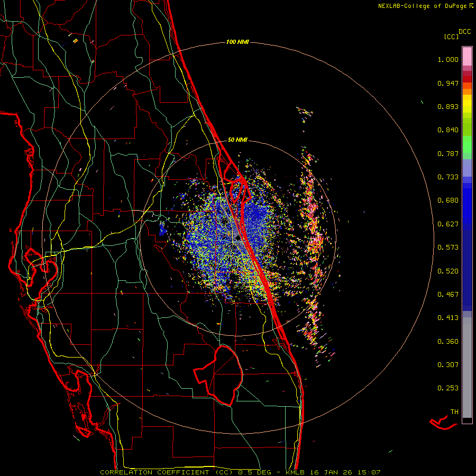Select the 0.840 color scale value
476x476 pixels.
coord(448,130)
